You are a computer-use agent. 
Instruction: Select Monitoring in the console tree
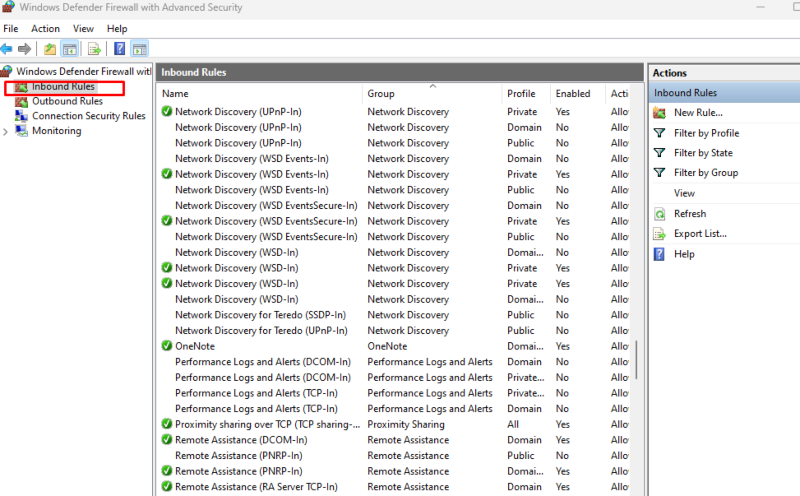57,131
